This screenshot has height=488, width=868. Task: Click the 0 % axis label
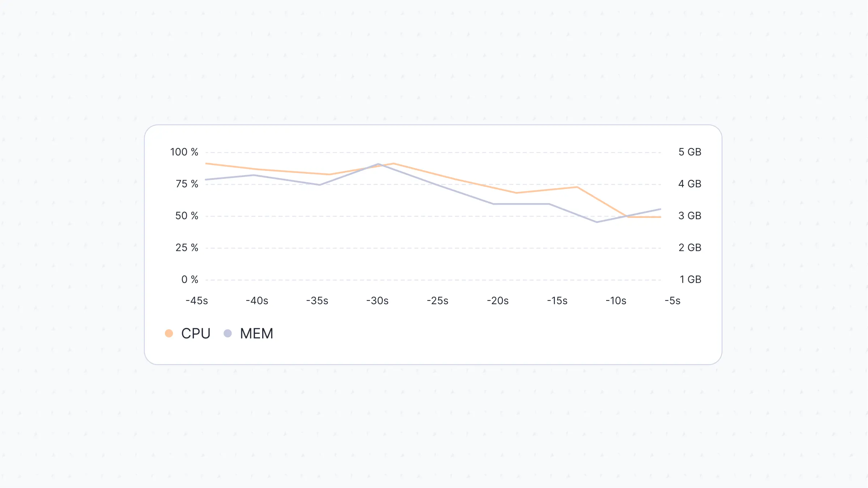(190, 279)
